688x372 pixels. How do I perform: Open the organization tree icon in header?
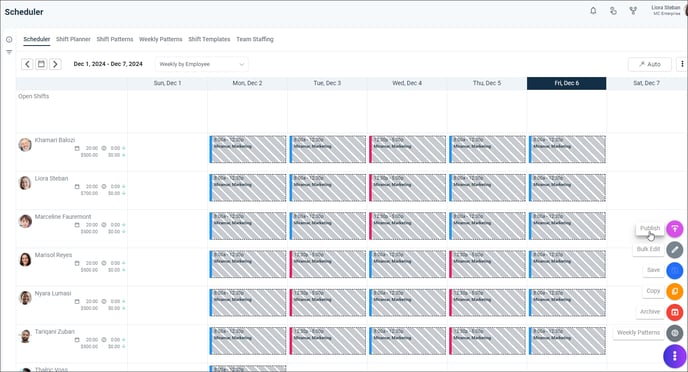(x=633, y=11)
